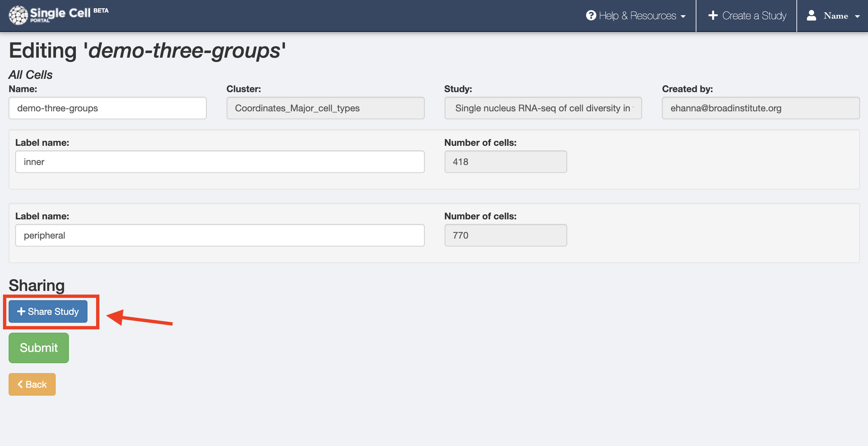Click the caret beside Name in header
The width and height of the screenshot is (868, 446).
pos(858,16)
